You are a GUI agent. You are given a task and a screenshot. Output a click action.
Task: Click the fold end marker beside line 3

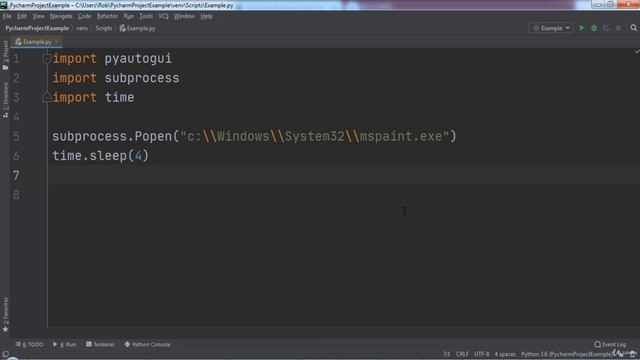point(47,97)
